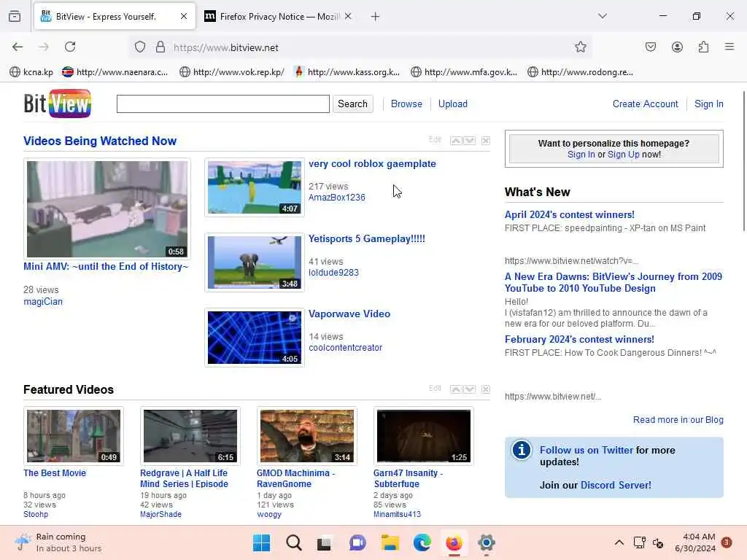
Task: Open File Explorer from the taskbar
Action: coord(390,542)
